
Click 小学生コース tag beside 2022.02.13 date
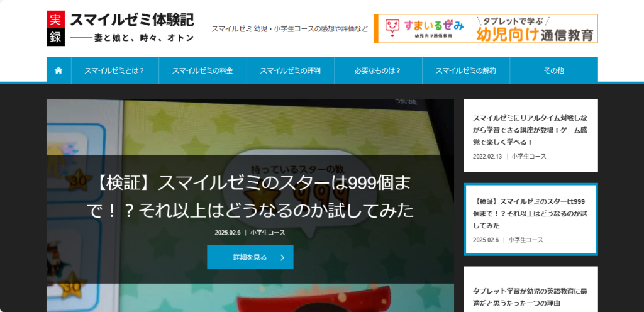point(528,156)
